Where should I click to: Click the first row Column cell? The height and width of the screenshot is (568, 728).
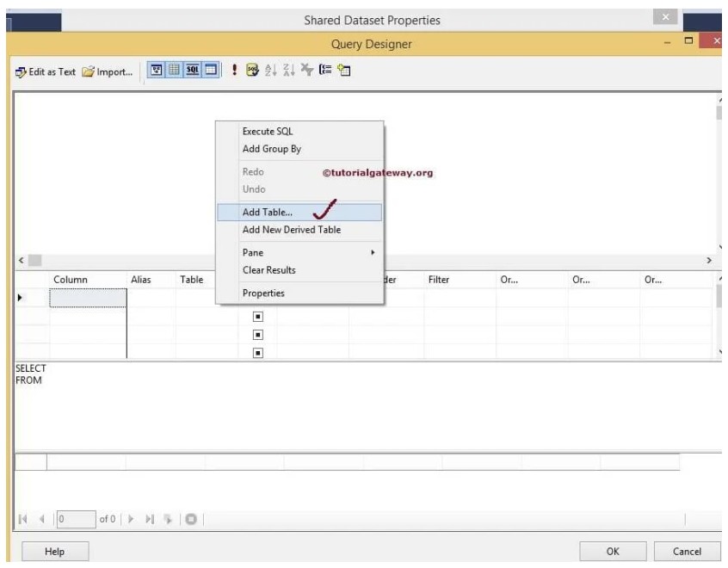88,298
